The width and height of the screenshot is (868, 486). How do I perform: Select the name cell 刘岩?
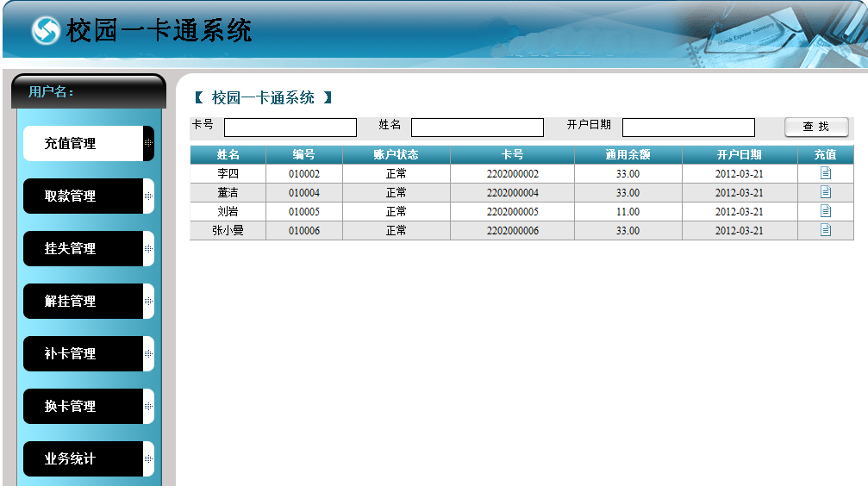[x=228, y=211]
